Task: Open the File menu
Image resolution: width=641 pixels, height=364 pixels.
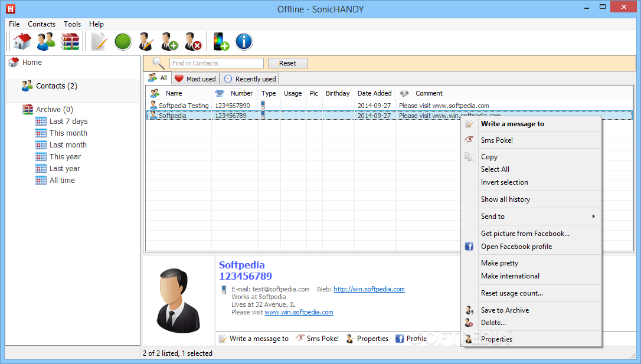Action: click(x=14, y=24)
